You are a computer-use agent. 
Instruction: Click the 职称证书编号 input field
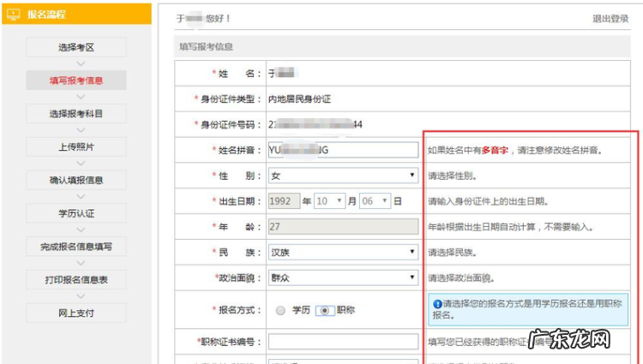point(343,343)
